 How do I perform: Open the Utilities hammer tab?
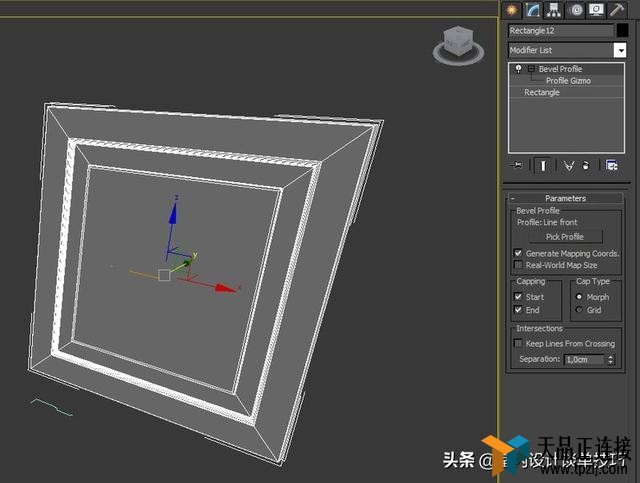617,10
